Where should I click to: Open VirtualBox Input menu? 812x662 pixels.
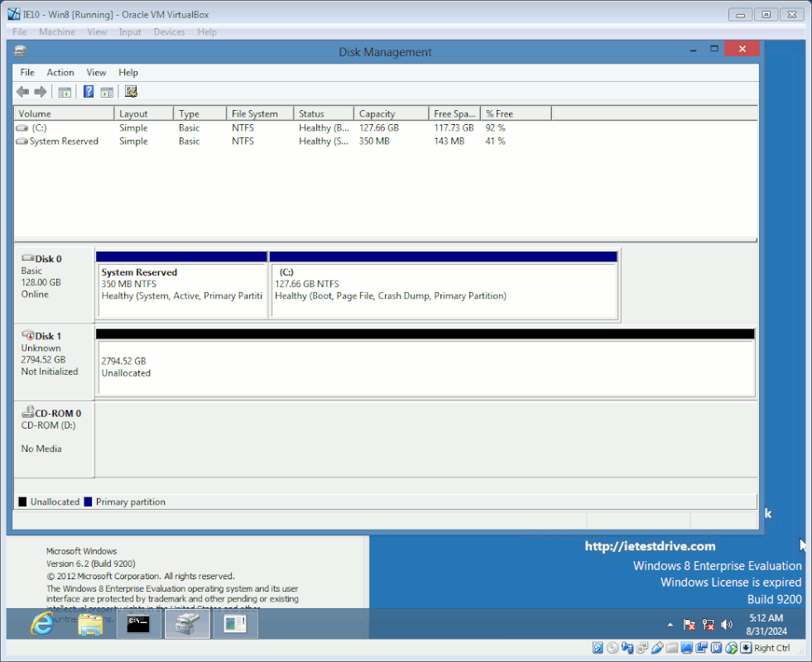(x=130, y=32)
